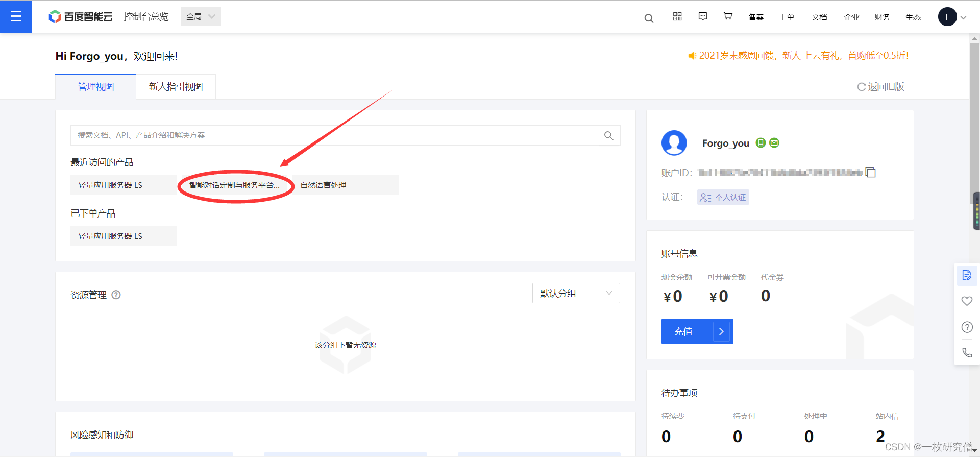Image resolution: width=980 pixels, height=457 pixels.
Task: Click the 待续费 count
Action: (666, 437)
